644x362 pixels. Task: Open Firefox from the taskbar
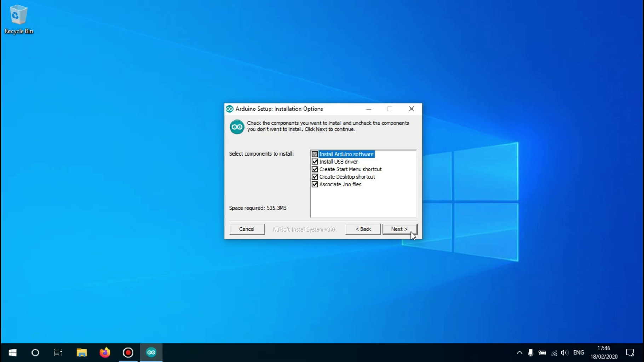pyautogui.click(x=105, y=352)
